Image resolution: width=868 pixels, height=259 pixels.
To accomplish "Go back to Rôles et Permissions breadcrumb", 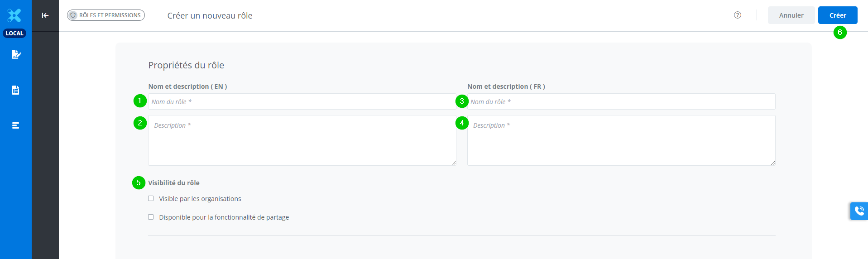I will pos(106,15).
